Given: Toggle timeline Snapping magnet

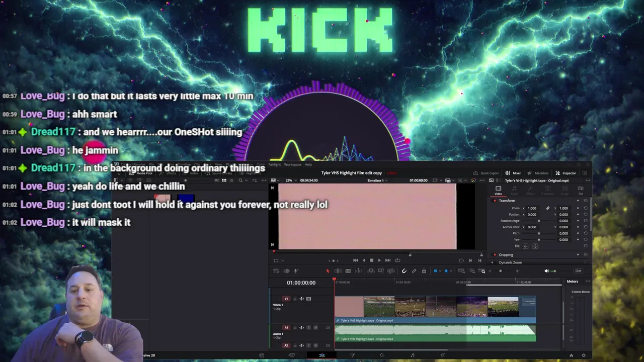Looking at the screenshot, I should coord(404,271).
